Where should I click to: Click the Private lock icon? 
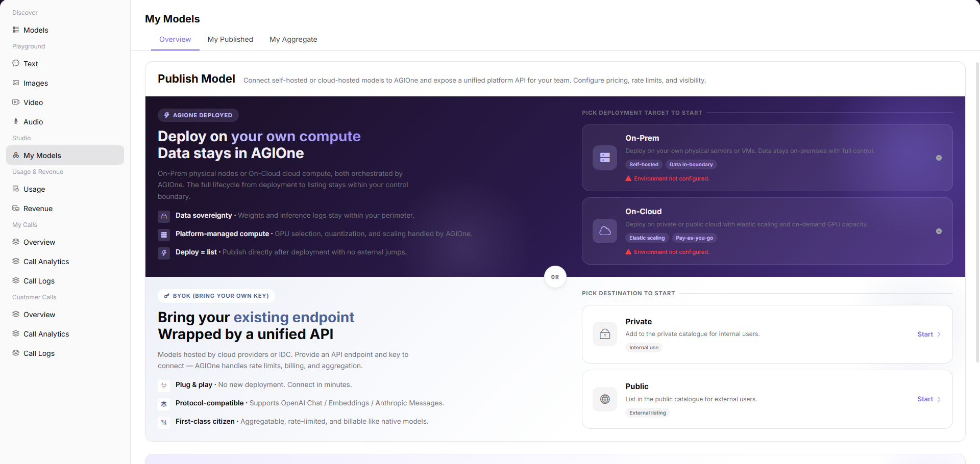[x=605, y=334]
